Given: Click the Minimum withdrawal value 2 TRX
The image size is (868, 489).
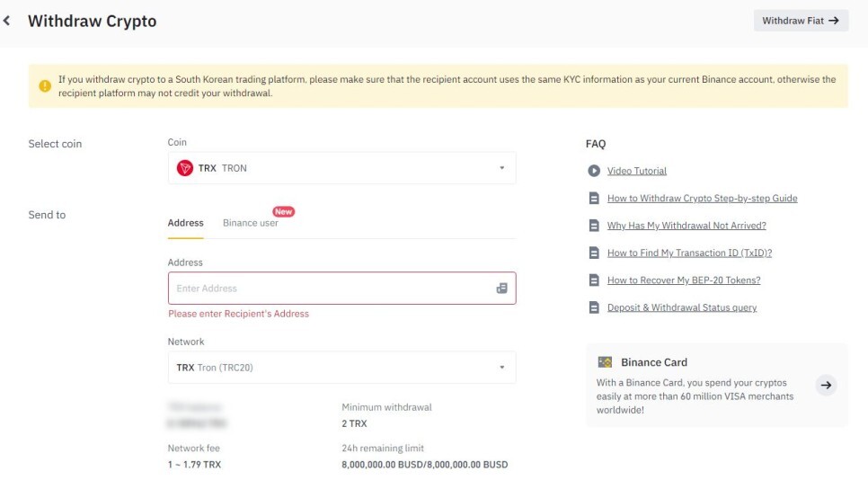Looking at the screenshot, I should click(354, 423).
